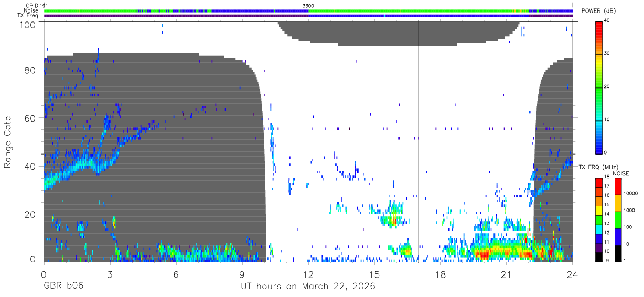Click the 80 tick on Range Gate axis
644x297 pixels.
pos(30,70)
